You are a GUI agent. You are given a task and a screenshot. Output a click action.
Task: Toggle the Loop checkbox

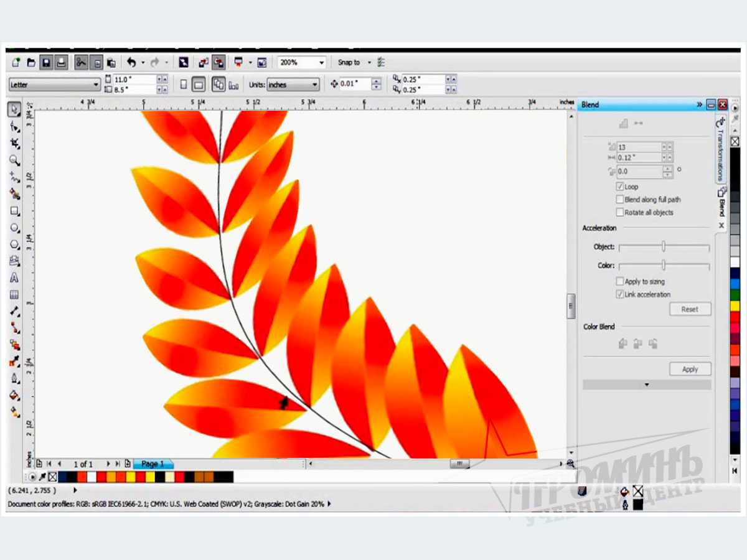click(620, 187)
